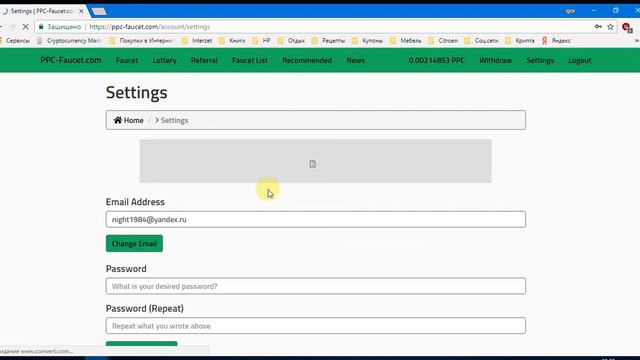Image resolution: width=640 pixels, height=360 pixels.
Task: Click the Settings breadcrumb text
Action: coord(174,120)
